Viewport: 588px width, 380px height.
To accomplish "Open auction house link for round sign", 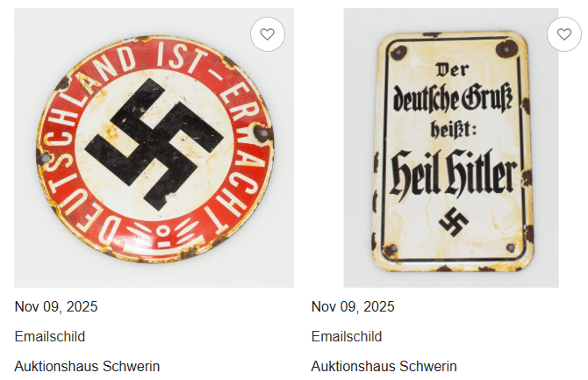I will coord(87,366).
